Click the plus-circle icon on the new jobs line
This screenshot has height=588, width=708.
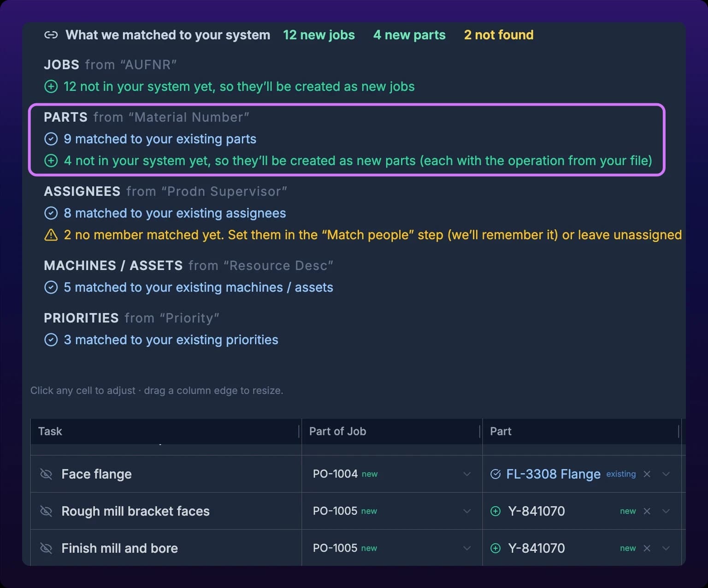[51, 86]
